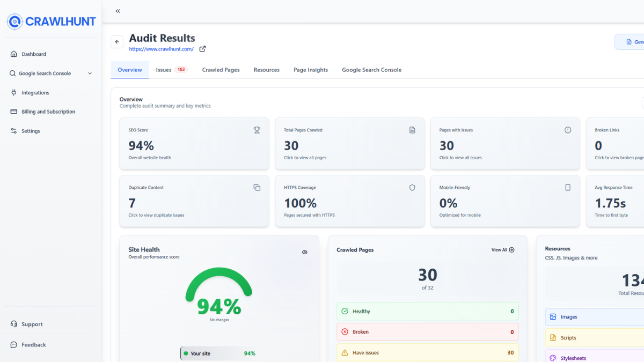Click the Broken row in Crawled Pages
Viewport: 644px width, 362px height.
pyautogui.click(x=428, y=332)
